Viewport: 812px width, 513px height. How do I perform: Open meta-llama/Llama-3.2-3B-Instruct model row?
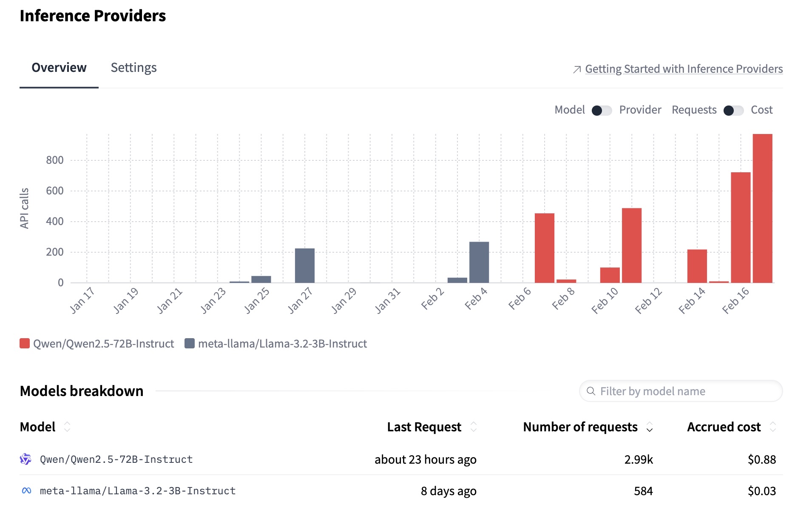(137, 491)
